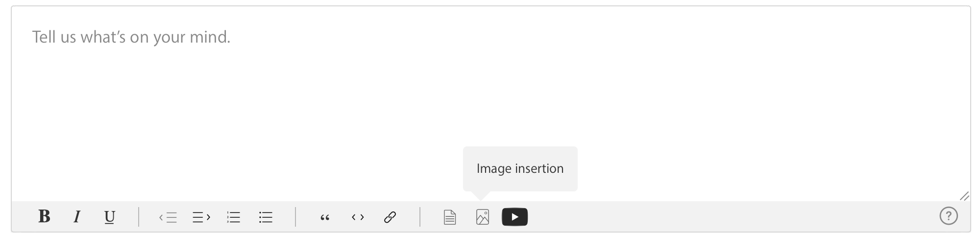980x235 pixels.
Task: Toggle bold formatting
Action: pos(44,216)
